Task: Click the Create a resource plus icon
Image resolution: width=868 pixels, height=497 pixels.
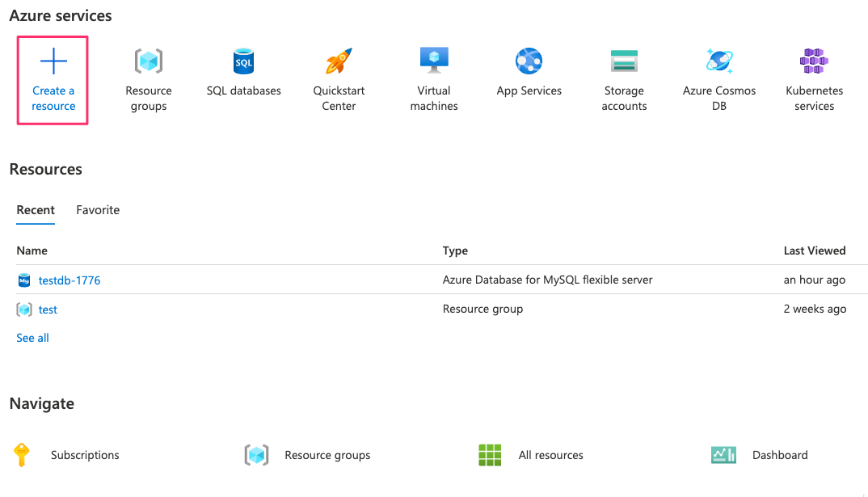Action: coord(53,60)
